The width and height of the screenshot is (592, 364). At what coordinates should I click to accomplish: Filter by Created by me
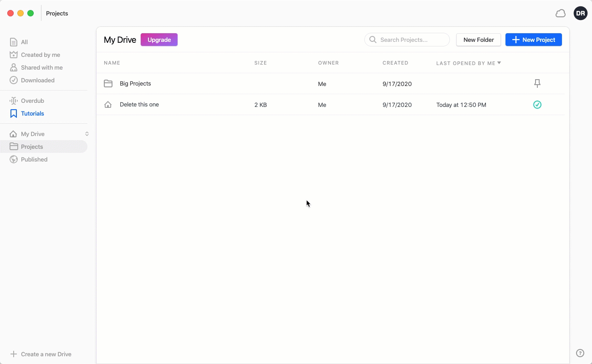(x=35, y=55)
